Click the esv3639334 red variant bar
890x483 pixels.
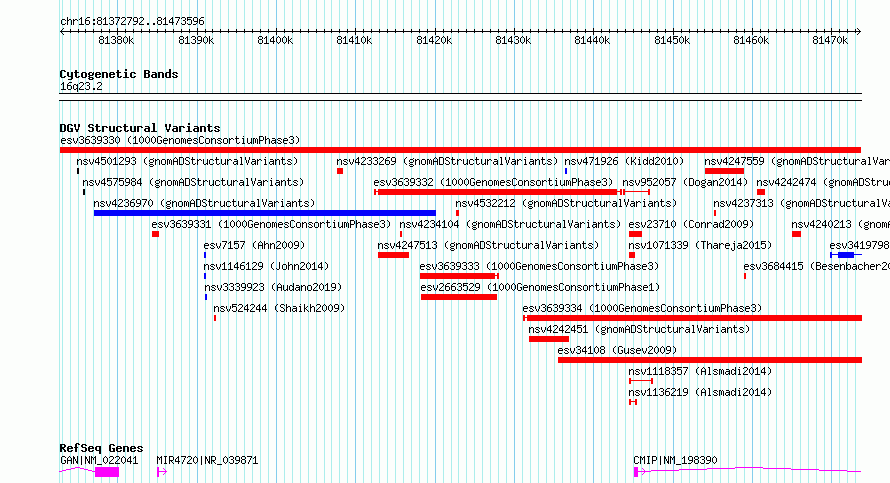click(692, 318)
